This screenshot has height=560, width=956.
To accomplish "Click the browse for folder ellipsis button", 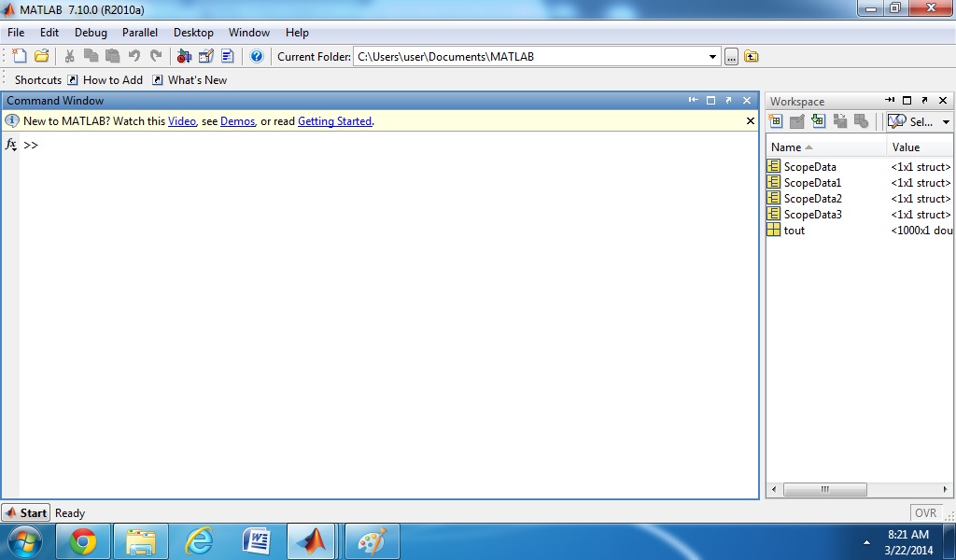I will [731, 57].
